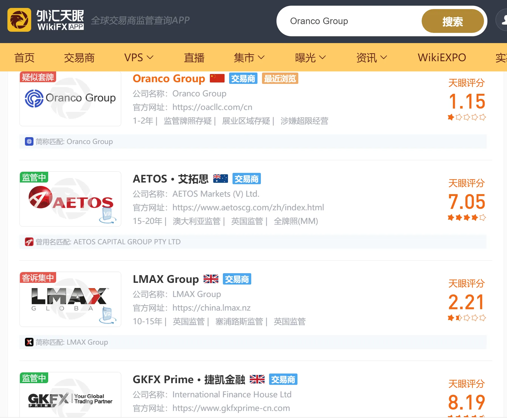Click the star rating under score 1.15
This screenshot has width=507, height=420.
(467, 117)
